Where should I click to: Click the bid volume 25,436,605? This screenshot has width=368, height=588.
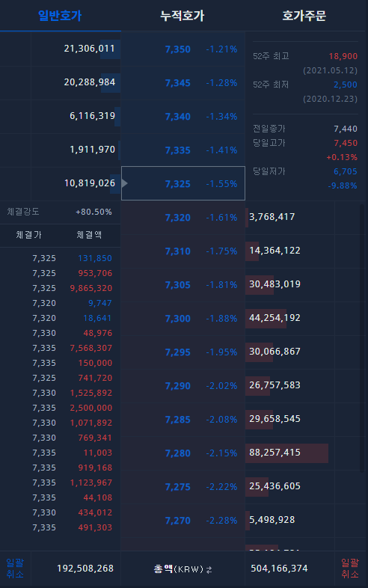(275, 487)
